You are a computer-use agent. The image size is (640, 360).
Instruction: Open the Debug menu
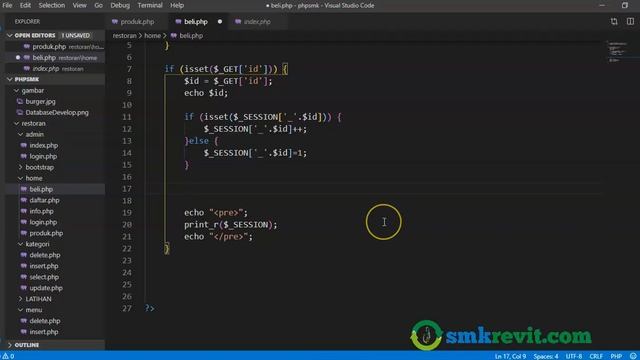[120, 5]
